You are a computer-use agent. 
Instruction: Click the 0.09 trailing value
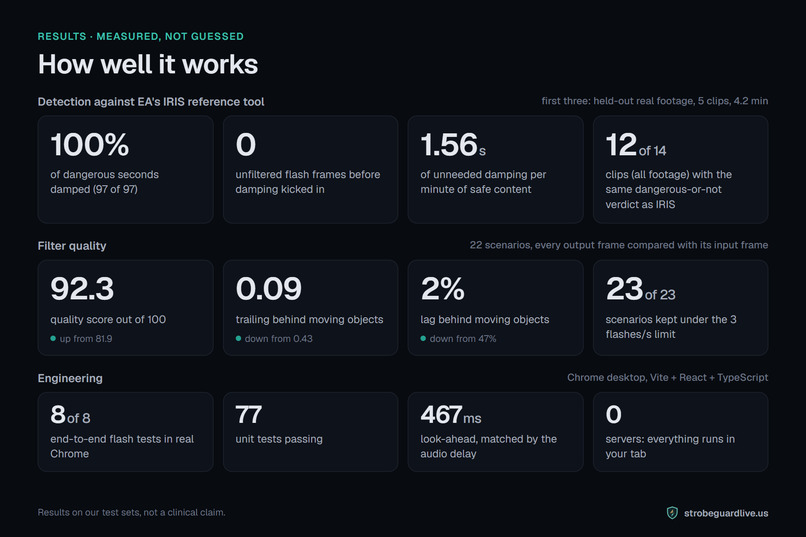tap(269, 288)
